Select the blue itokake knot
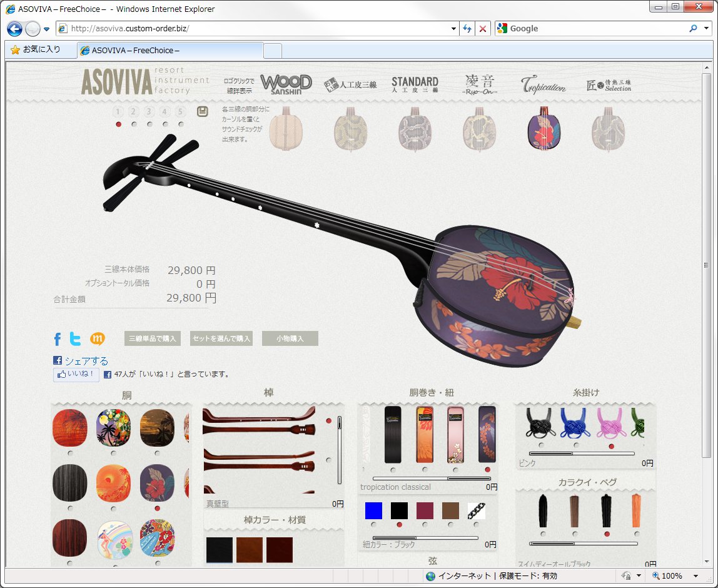The width and height of the screenshot is (718, 588). click(x=575, y=423)
